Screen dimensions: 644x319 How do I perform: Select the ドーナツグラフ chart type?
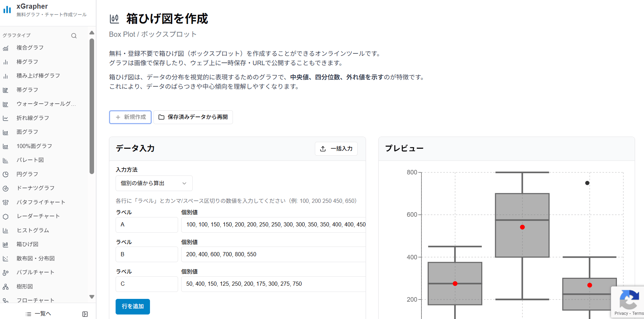pyautogui.click(x=35, y=188)
